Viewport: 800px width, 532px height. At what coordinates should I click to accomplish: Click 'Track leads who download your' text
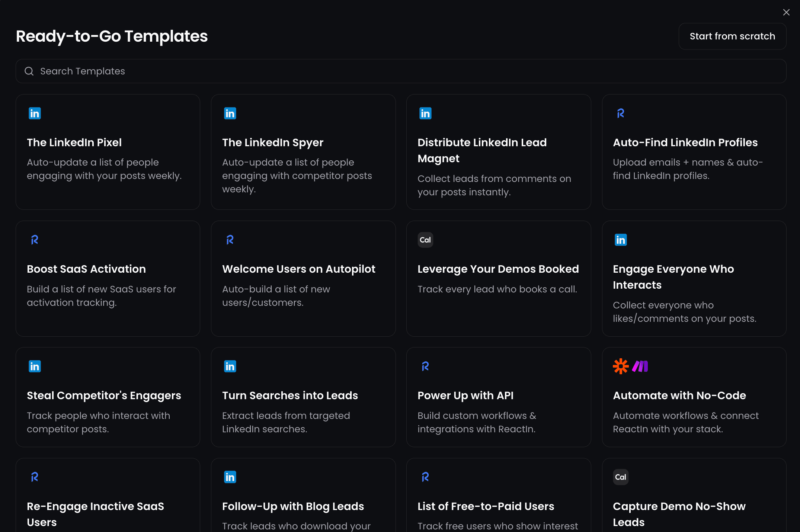coord(296,526)
